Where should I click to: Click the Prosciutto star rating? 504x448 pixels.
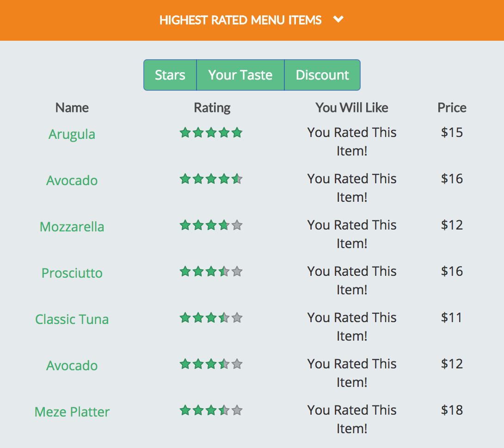211,271
